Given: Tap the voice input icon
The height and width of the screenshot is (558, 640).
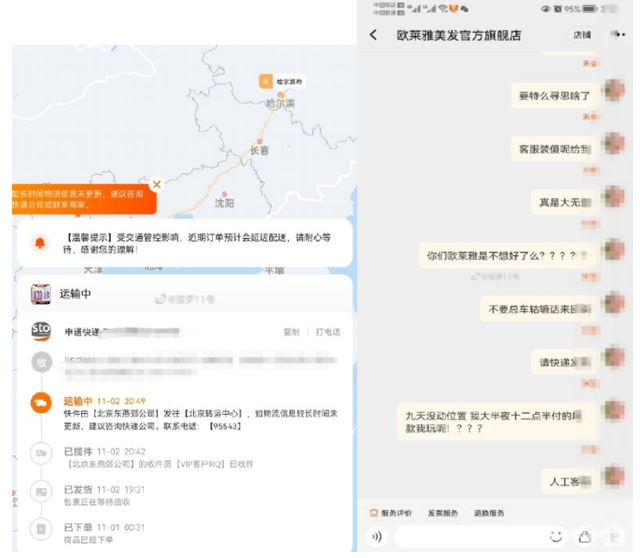Looking at the screenshot, I should point(377,536).
